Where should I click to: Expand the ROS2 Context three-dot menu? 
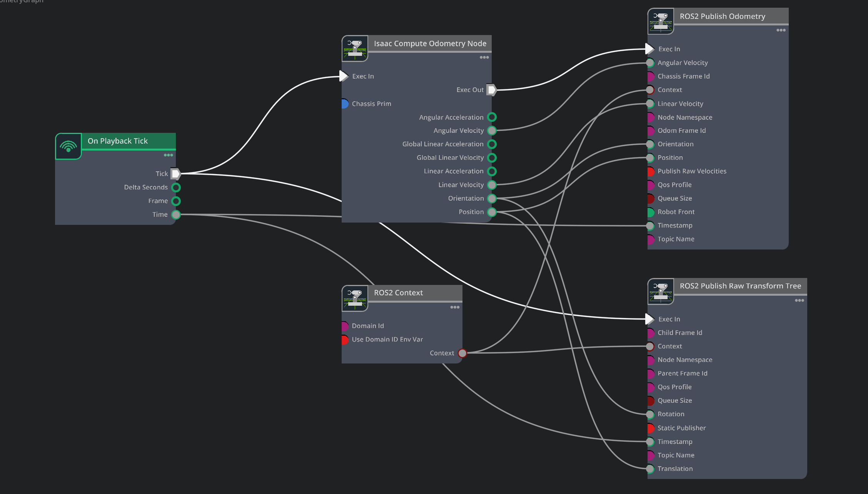(455, 307)
